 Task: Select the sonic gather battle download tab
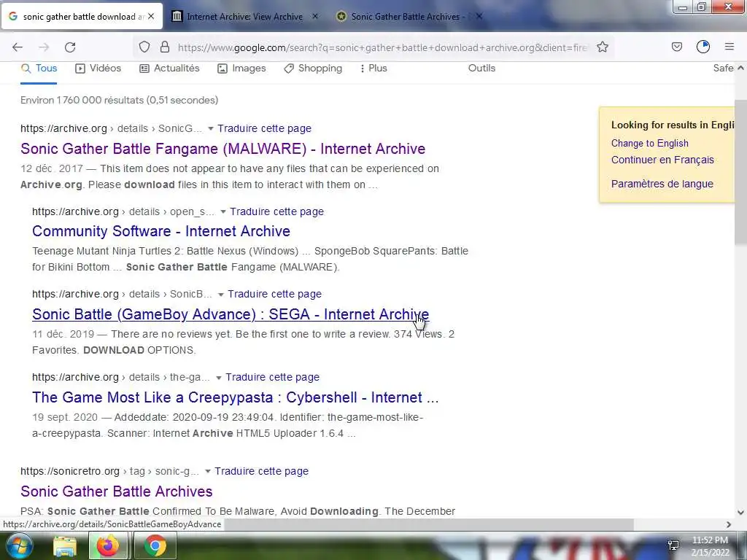[83, 17]
